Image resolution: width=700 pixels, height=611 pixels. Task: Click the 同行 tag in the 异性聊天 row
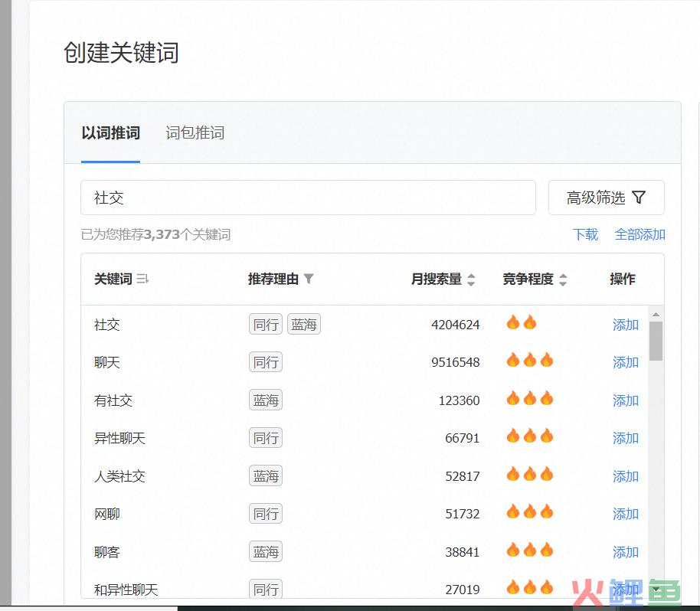tap(266, 438)
